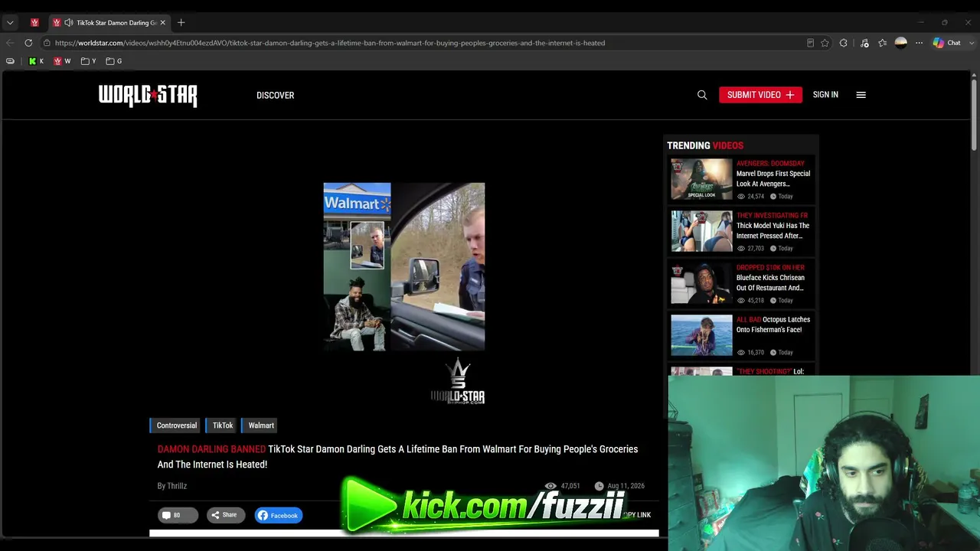Click the Share button
This screenshot has height=551, width=980.
226,515
